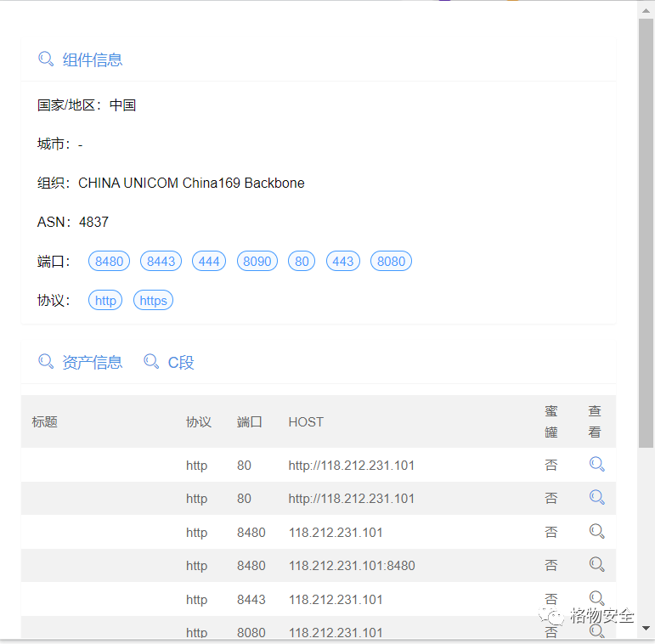Click the magnifier icon beside 资产信息
Screen dimensions: 655x644
tap(46, 362)
